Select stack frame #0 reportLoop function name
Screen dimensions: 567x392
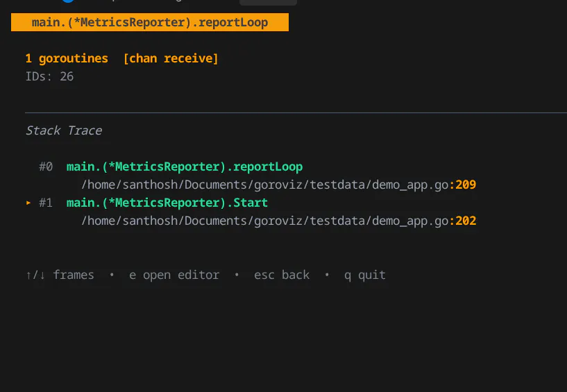185,167
